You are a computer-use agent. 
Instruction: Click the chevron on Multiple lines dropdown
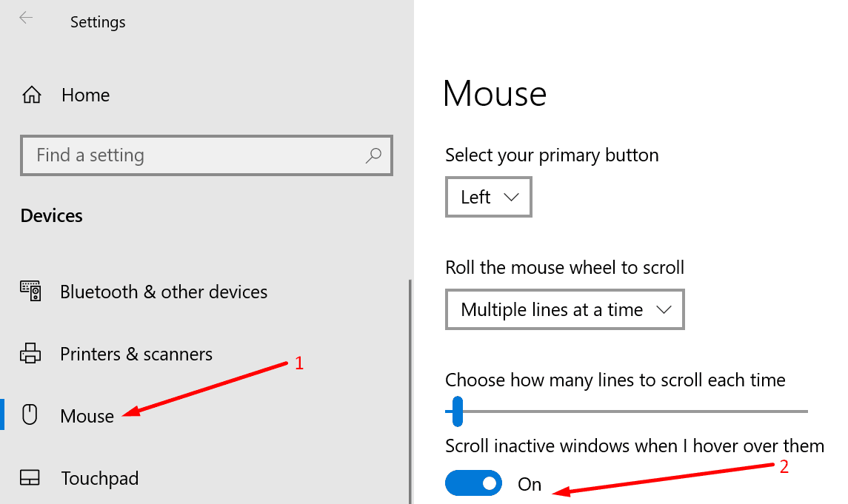pyautogui.click(x=665, y=309)
